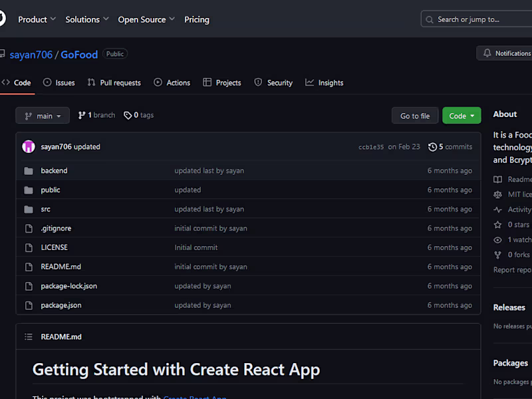Click the README table of contents icon
532x399 pixels.
(29, 337)
